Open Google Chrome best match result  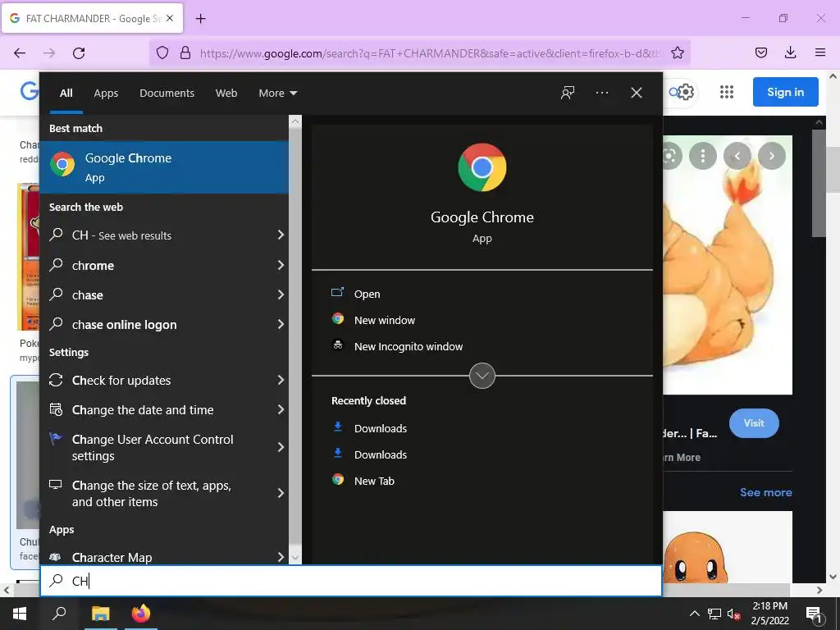pyautogui.click(x=164, y=167)
